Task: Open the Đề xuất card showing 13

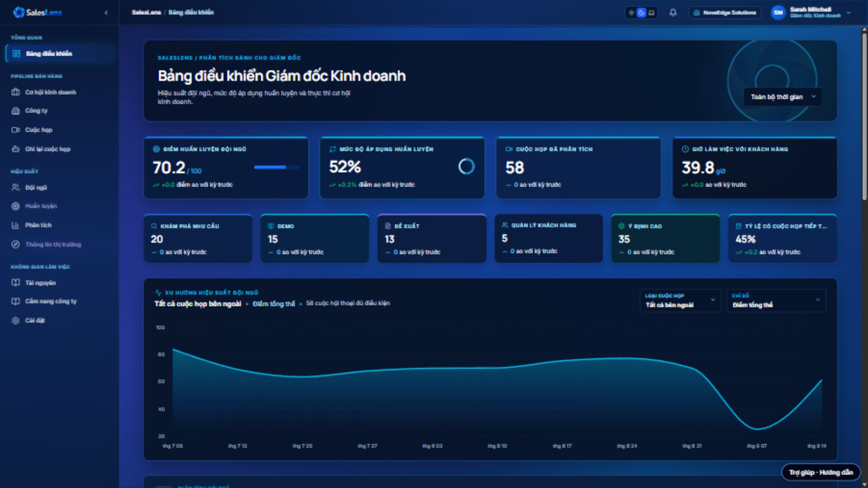Action: 432,239
